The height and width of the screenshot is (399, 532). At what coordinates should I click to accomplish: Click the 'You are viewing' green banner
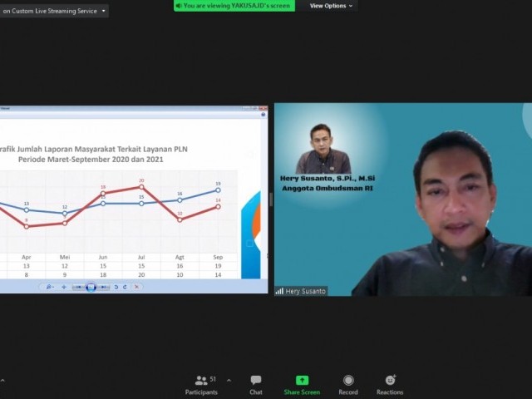pos(234,6)
